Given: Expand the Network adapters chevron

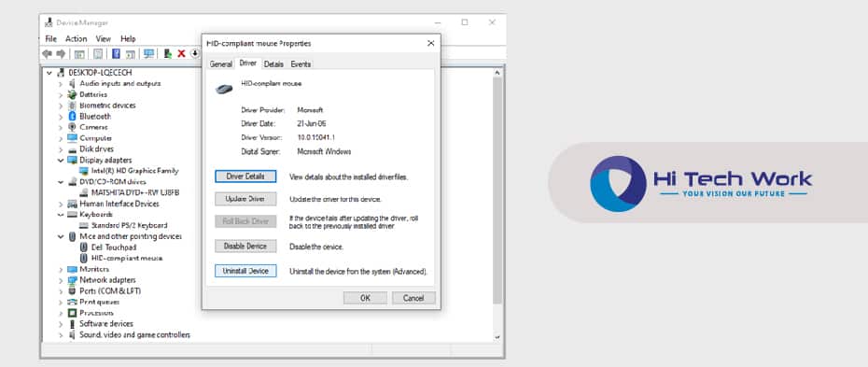Looking at the screenshot, I should click(x=61, y=280).
